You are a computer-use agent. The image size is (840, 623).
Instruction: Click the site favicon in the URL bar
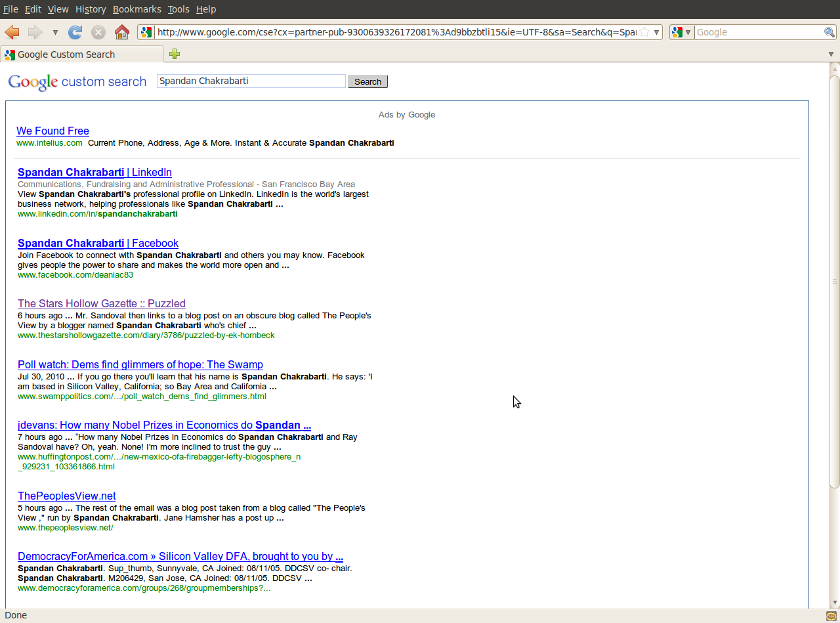pyautogui.click(x=147, y=32)
